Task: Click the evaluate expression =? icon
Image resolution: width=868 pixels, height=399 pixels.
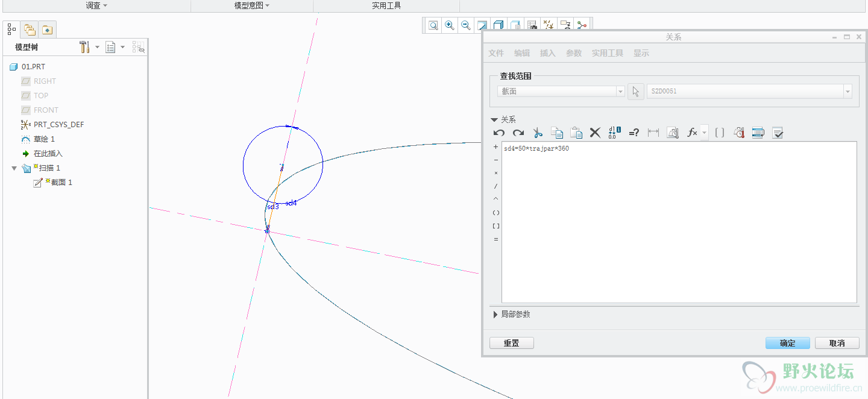Action: coord(634,133)
